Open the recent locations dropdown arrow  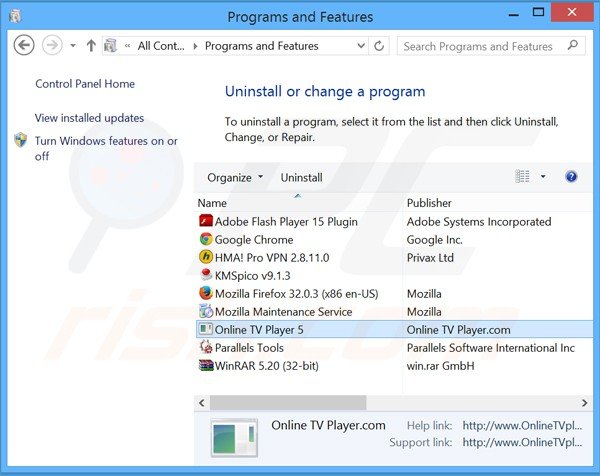[73, 46]
